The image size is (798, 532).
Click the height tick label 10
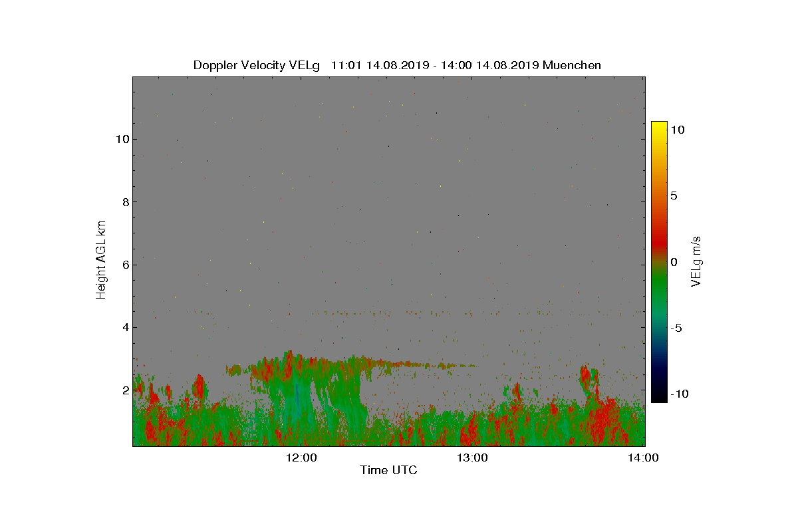pos(121,140)
